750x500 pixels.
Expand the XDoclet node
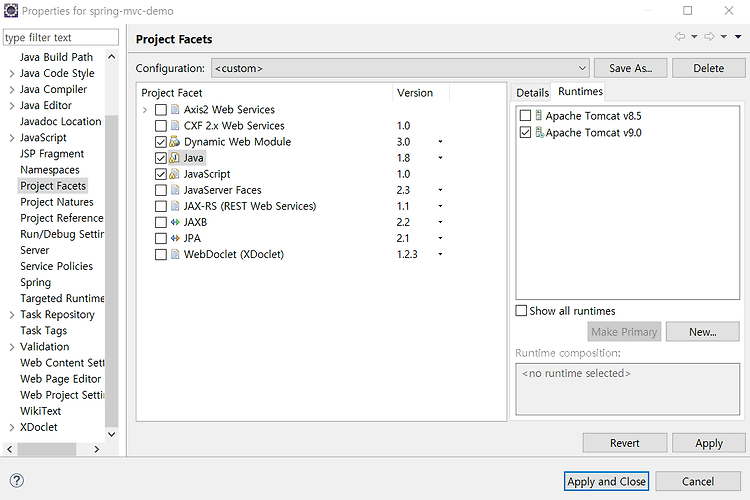[x=11, y=427]
